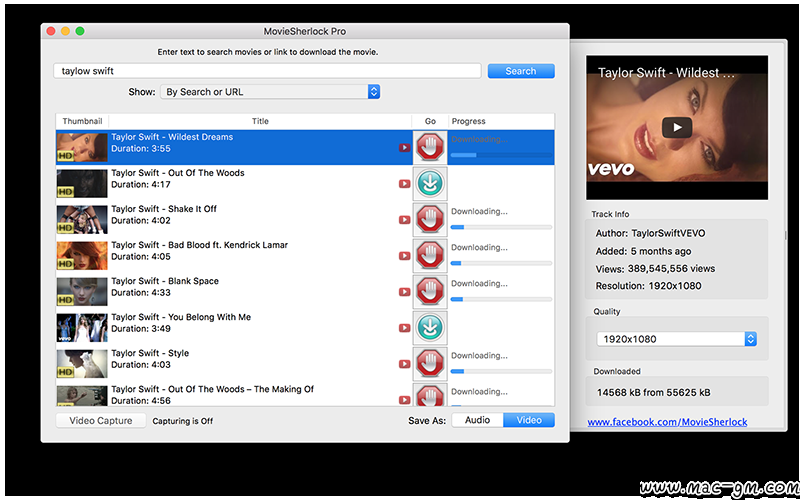Click Wildest Dreams download progress bar
The image size is (800, 500).
(x=502, y=155)
